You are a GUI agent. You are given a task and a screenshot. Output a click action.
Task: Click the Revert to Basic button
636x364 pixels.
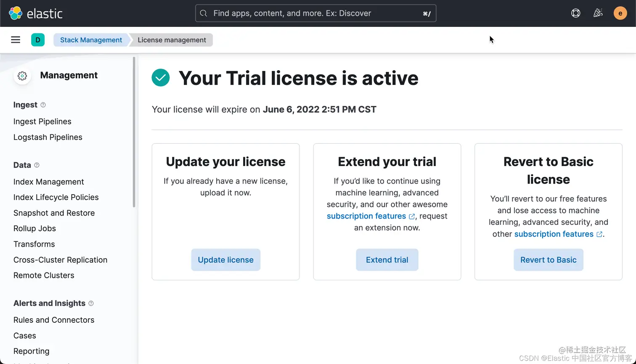click(x=549, y=260)
